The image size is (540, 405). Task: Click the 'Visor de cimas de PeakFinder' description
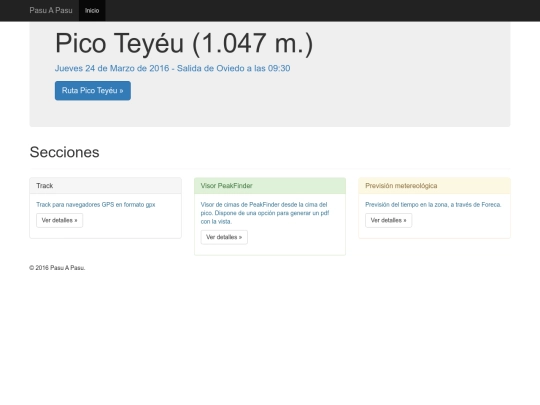(x=265, y=213)
